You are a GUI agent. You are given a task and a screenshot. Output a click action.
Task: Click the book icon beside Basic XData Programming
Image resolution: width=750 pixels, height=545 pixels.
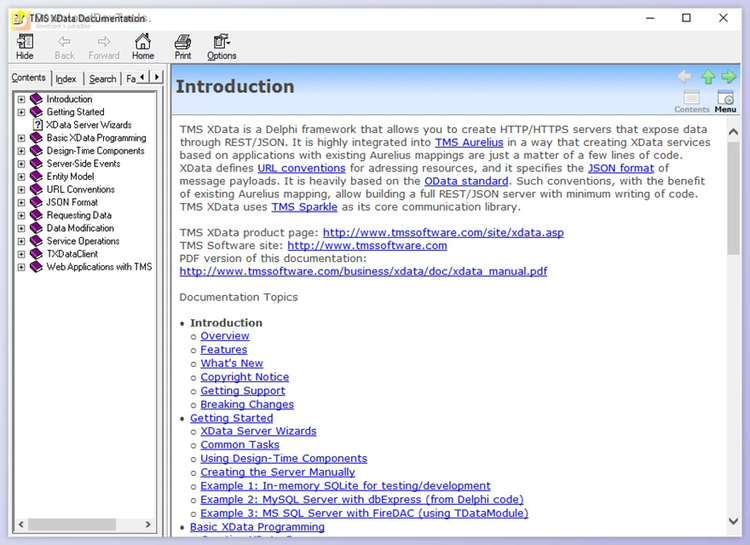click(36, 138)
